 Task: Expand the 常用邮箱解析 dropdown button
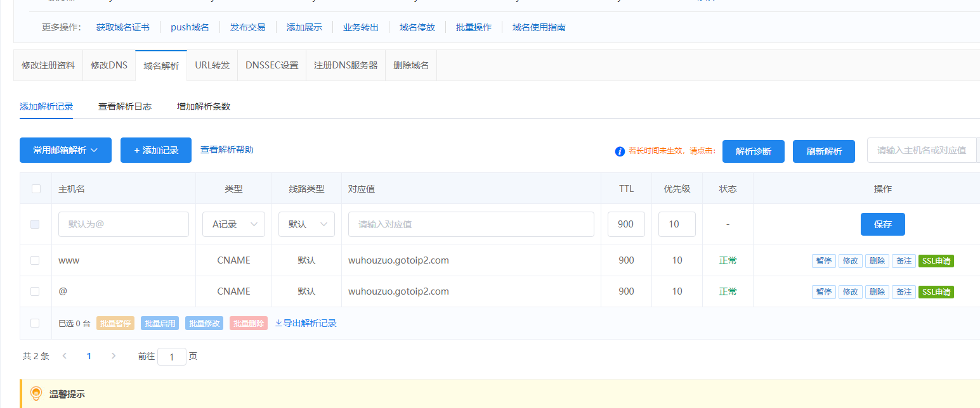[65, 150]
